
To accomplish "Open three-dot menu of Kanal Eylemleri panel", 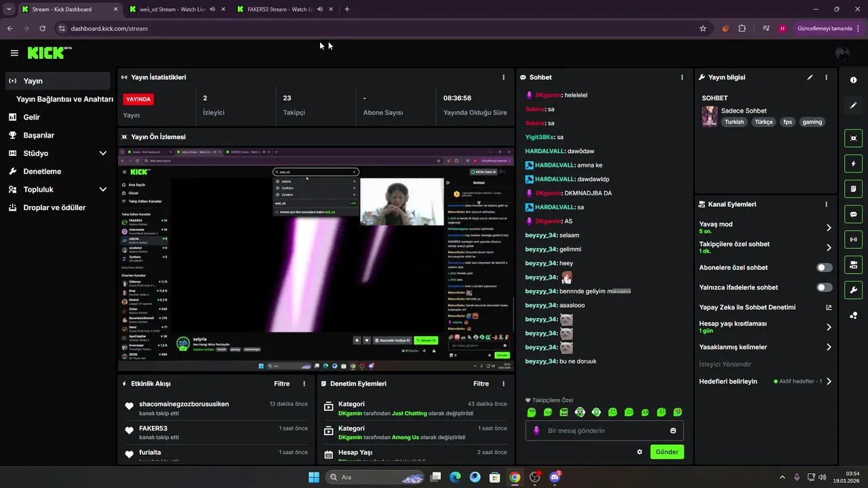I will 826,204.
